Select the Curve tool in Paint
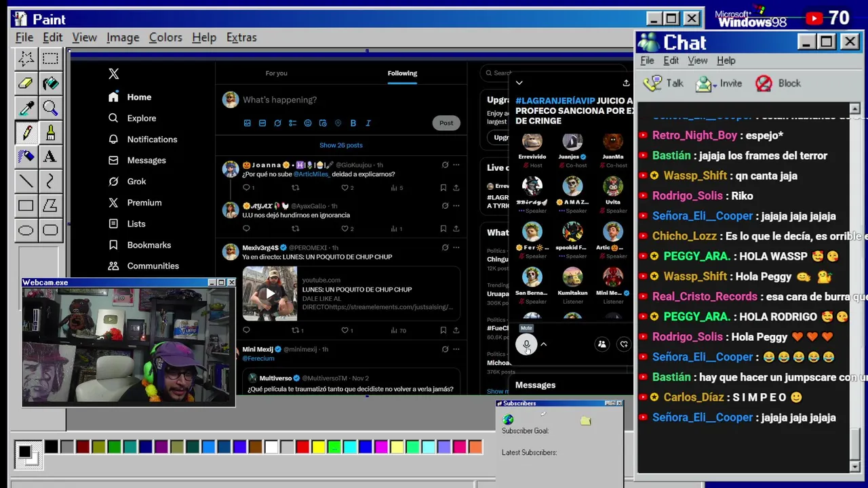The image size is (868, 488). (50, 181)
